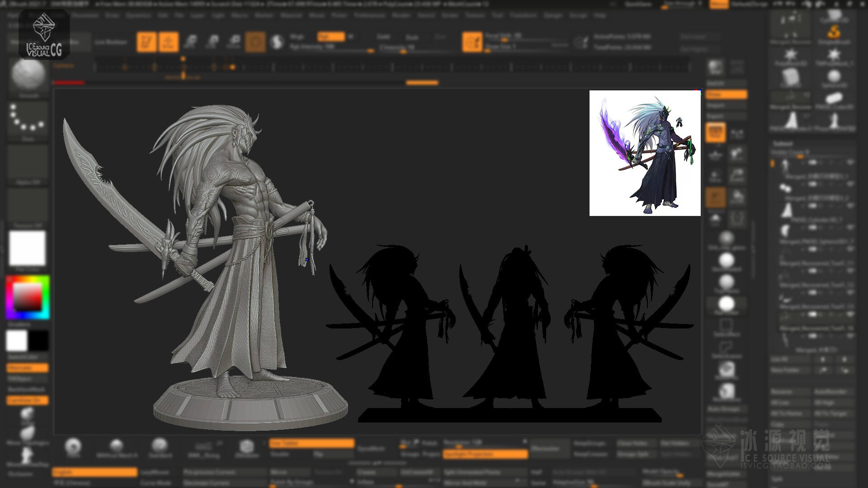Select the white main color swatch

point(17,341)
